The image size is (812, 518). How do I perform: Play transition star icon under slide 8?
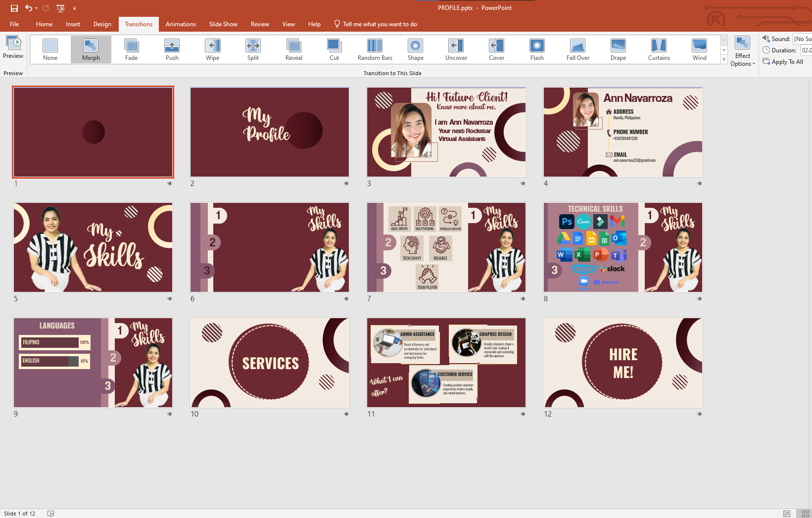(700, 299)
